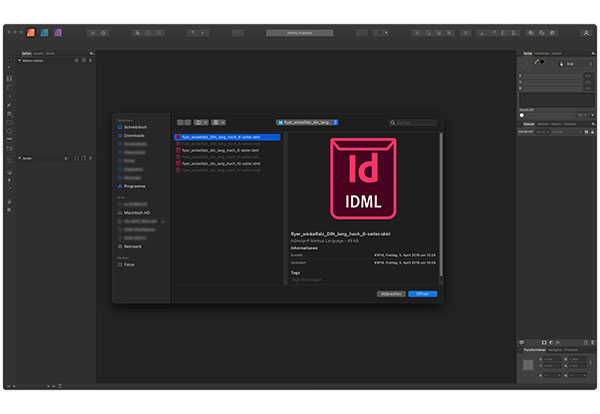Select flyer_wickelfalz_din_lang_hoch_8-seiter.idml file
Image resolution: width=600 pixels, height=414 pixels.
click(227, 150)
